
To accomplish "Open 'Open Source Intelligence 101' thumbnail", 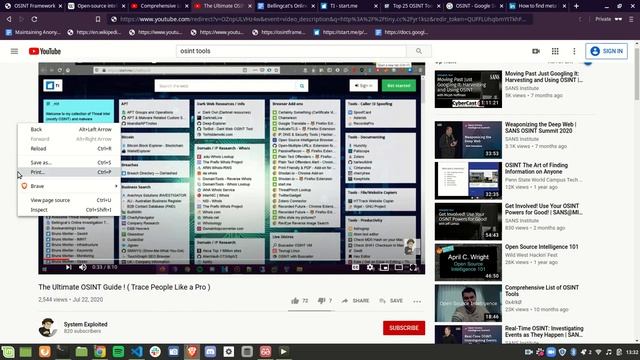I will coord(468,262).
